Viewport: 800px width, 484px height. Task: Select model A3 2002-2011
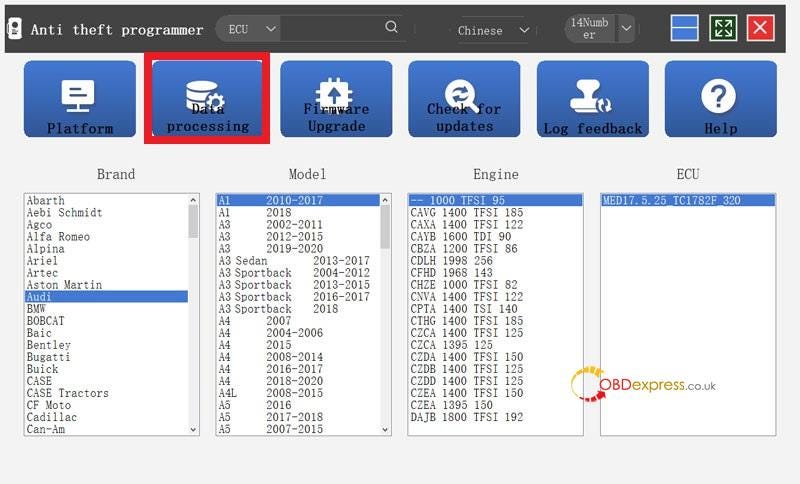tap(298, 224)
